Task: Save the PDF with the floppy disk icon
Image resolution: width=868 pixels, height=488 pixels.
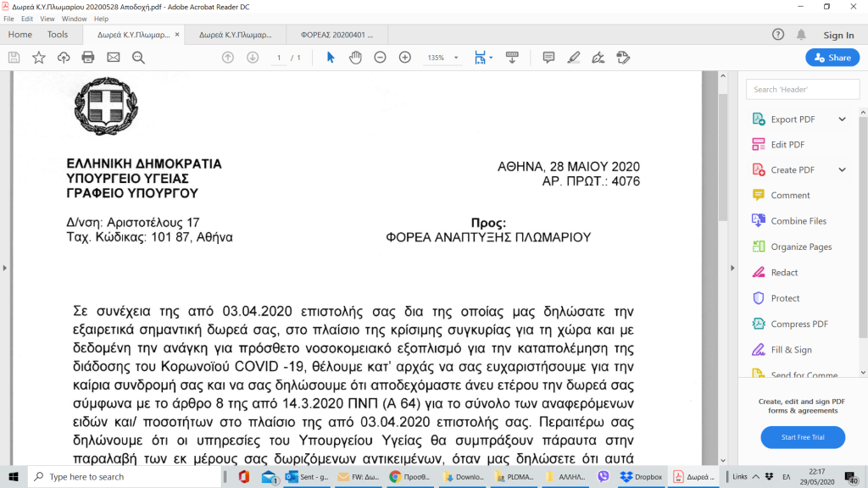Action: point(14,58)
